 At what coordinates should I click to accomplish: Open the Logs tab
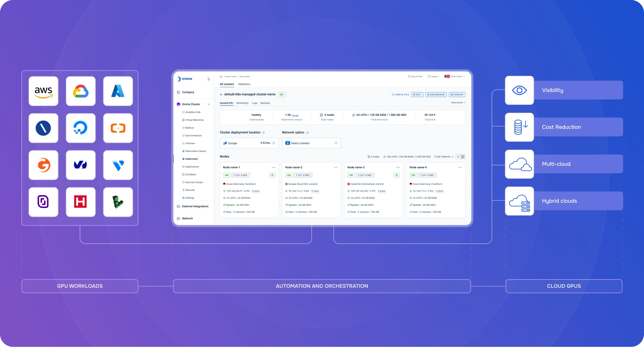255,103
